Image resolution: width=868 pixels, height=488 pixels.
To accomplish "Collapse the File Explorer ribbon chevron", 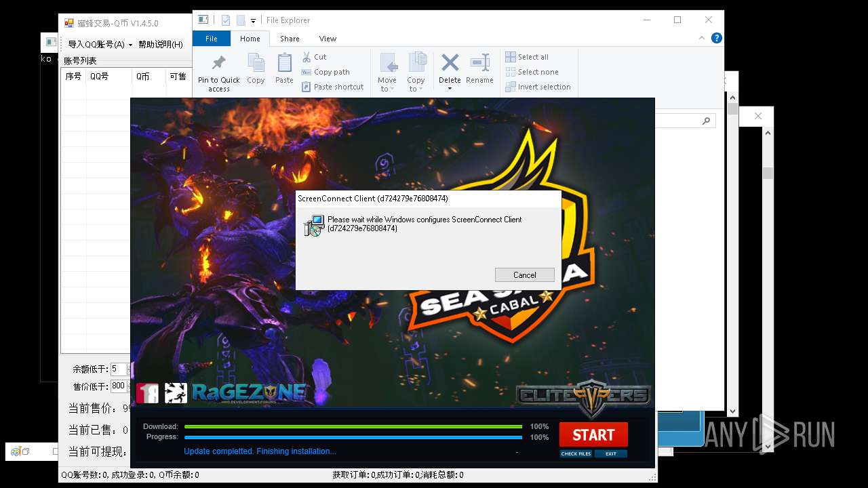I will click(x=703, y=39).
